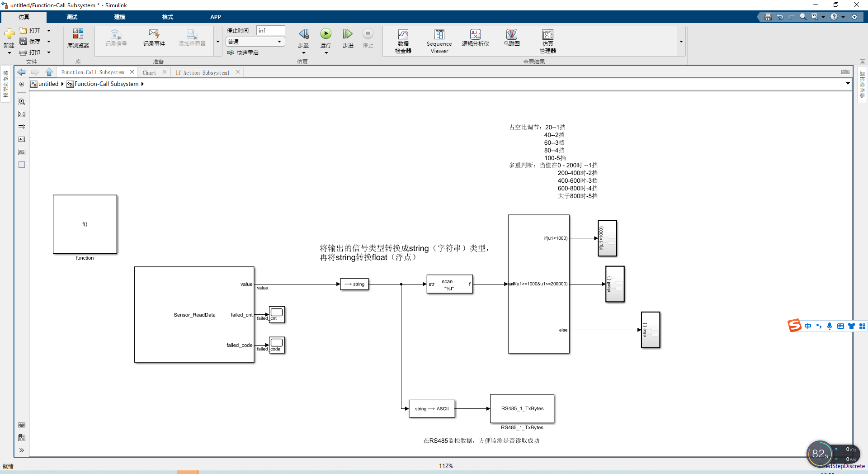Select the fit-to-view icon in left palette
The height and width of the screenshot is (474, 868).
(22, 114)
